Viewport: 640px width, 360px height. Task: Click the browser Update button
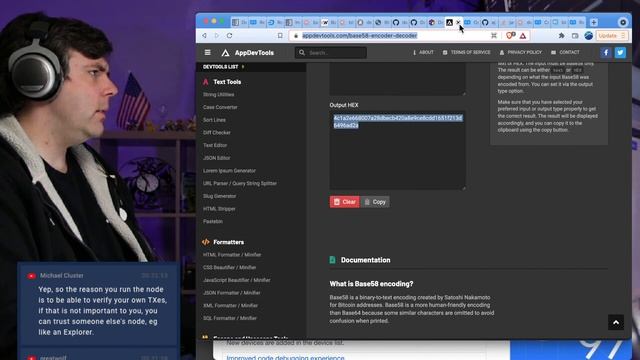pyautogui.click(x=611, y=36)
